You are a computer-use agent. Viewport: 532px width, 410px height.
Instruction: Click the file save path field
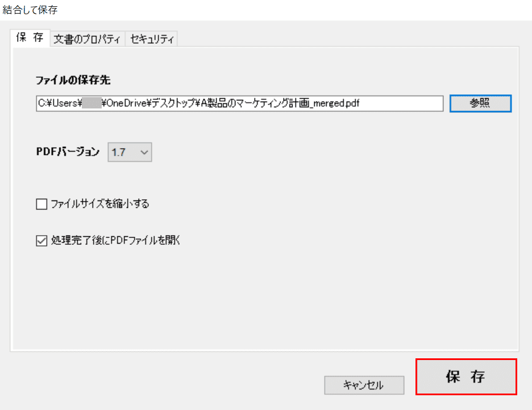(x=239, y=103)
